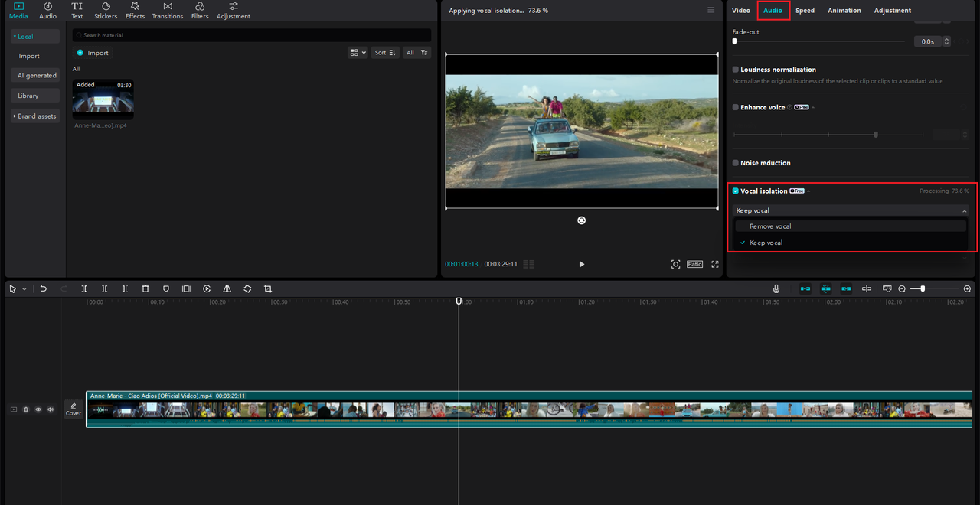Image resolution: width=980 pixels, height=505 pixels.
Task: Open AI generated media section
Action: pyautogui.click(x=34, y=75)
